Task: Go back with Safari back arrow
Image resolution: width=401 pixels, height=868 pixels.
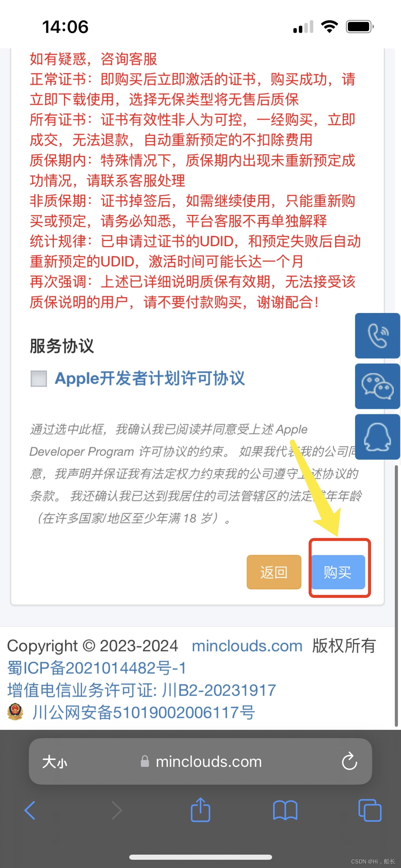Action: tap(30, 810)
